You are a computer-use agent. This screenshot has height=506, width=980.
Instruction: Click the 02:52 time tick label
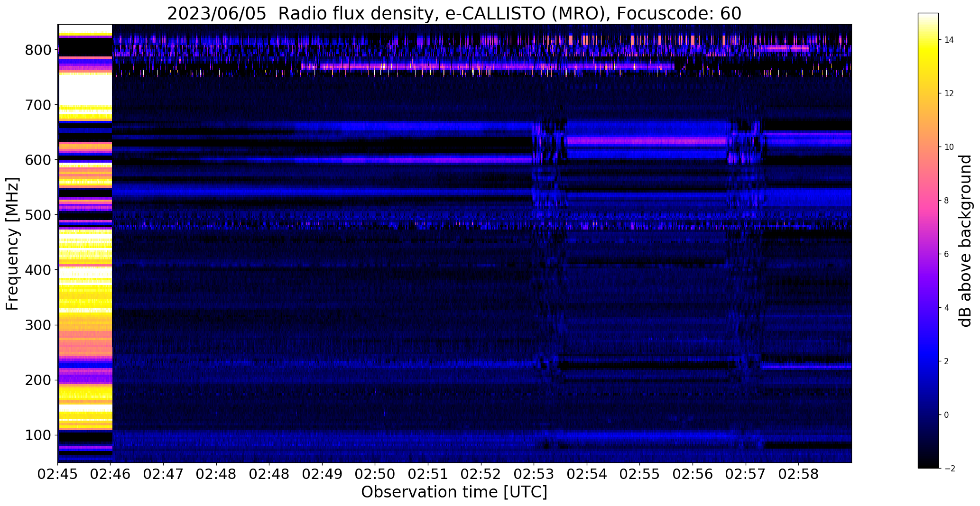481,474
